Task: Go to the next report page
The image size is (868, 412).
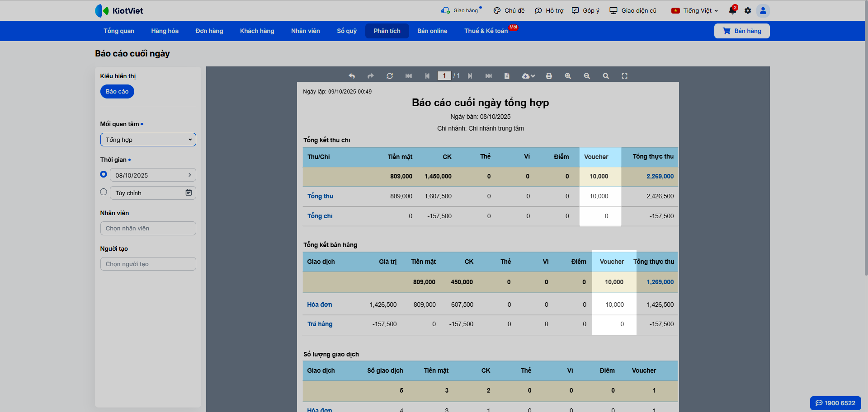Action: [470, 76]
